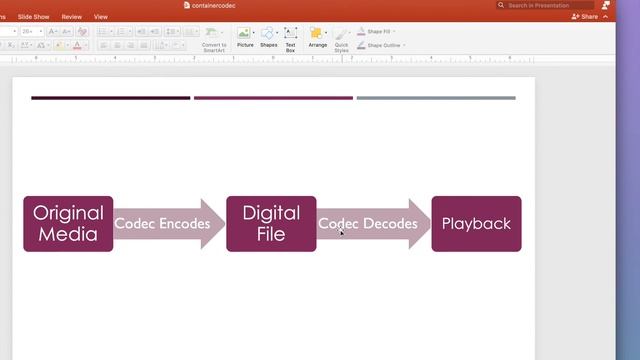Collapse the ribbon with the chevron beside Share
Image resolution: width=640 pixels, height=360 pixels.
605,17
